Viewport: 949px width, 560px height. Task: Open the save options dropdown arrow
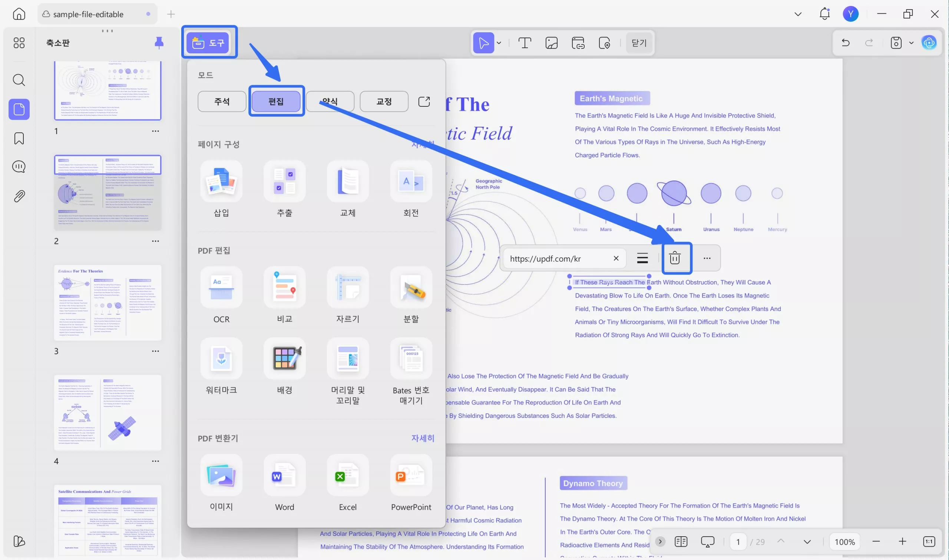point(911,43)
